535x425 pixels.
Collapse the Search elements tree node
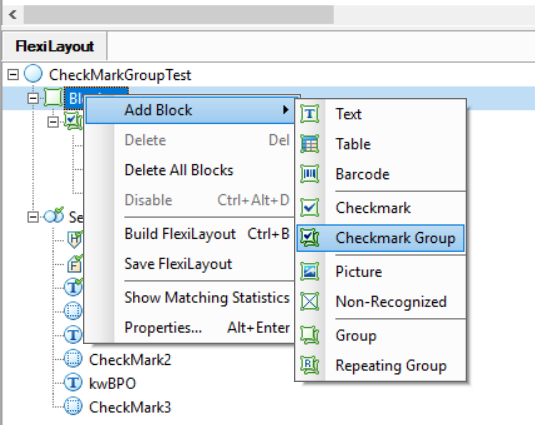[x=33, y=217]
